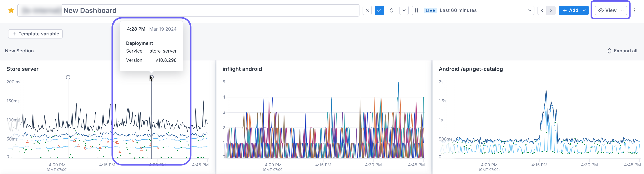The image size is (644, 174).
Task: Click the up-down diamond reorder icon
Action: (x=392, y=10)
